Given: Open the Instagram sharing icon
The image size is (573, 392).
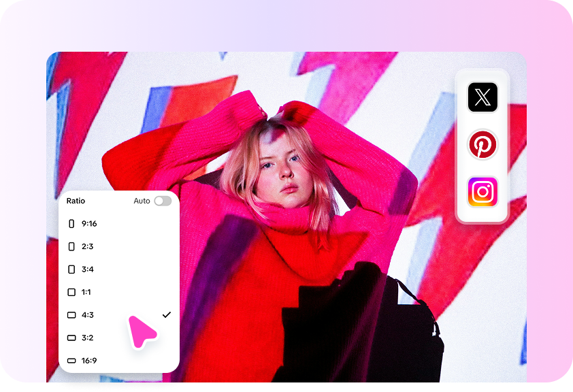Looking at the screenshot, I should tap(482, 192).
